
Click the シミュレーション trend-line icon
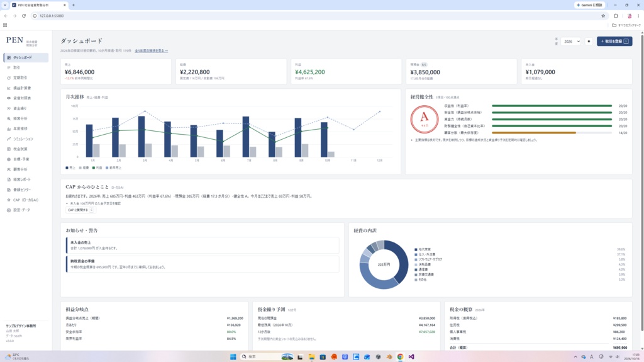(x=9, y=139)
